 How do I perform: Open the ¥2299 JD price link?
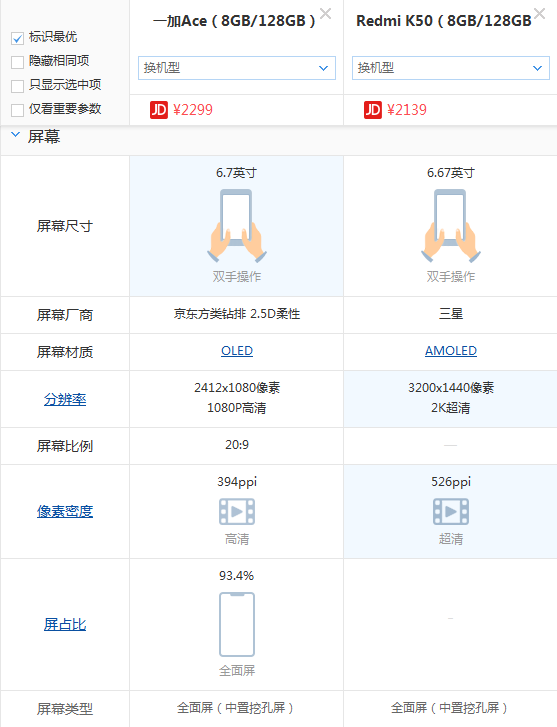193,110
